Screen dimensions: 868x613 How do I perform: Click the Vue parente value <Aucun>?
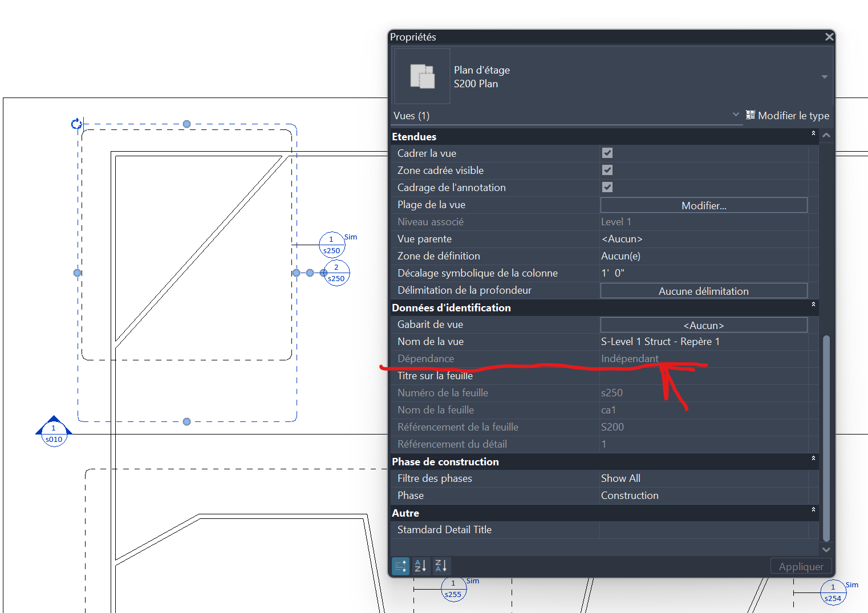(x=622, y=239)
